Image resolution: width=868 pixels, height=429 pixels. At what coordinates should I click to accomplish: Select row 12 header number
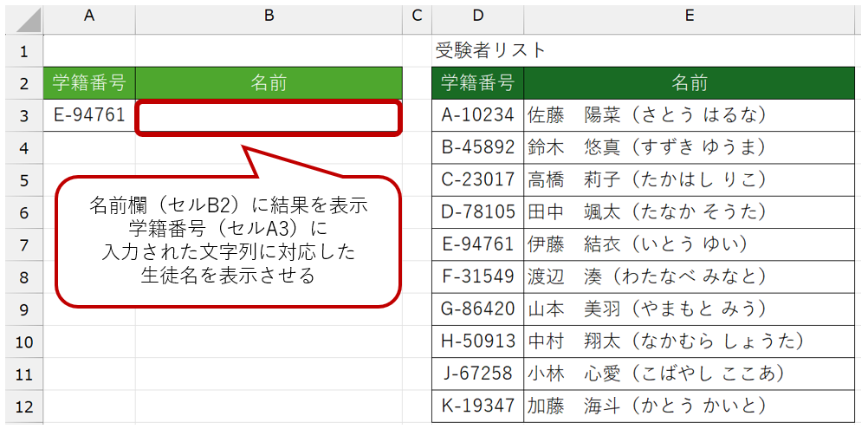coord(23,406)
